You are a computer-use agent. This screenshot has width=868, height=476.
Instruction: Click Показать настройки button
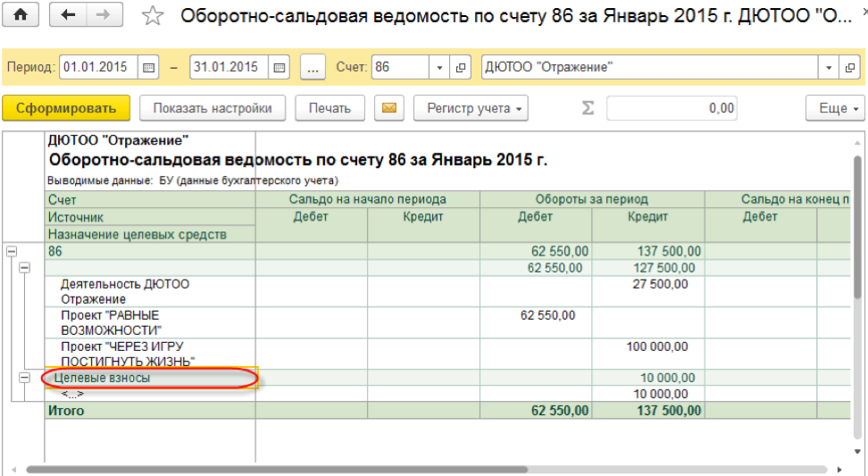(x=213, y=108)
